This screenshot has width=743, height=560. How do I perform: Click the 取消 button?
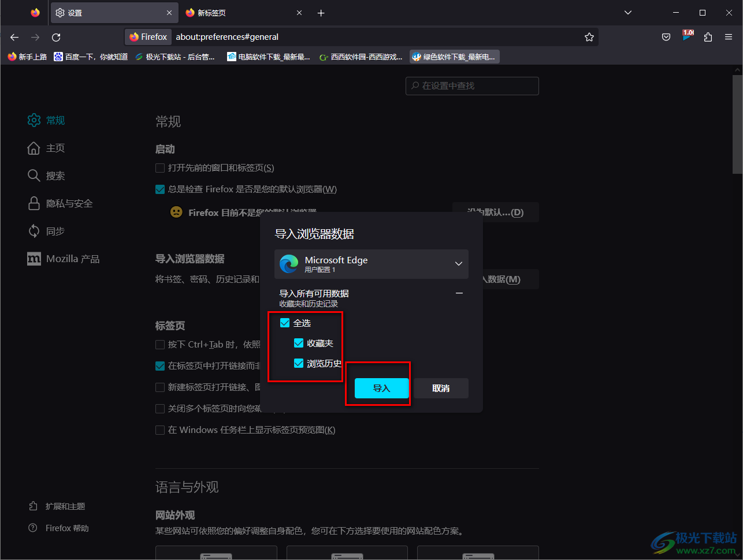click(x=441, y=389)
